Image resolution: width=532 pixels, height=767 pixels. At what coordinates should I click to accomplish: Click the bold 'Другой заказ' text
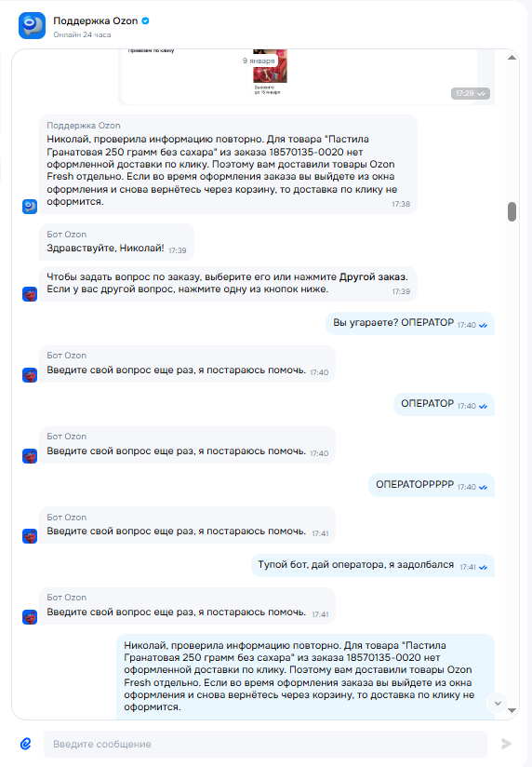point(373,276)
